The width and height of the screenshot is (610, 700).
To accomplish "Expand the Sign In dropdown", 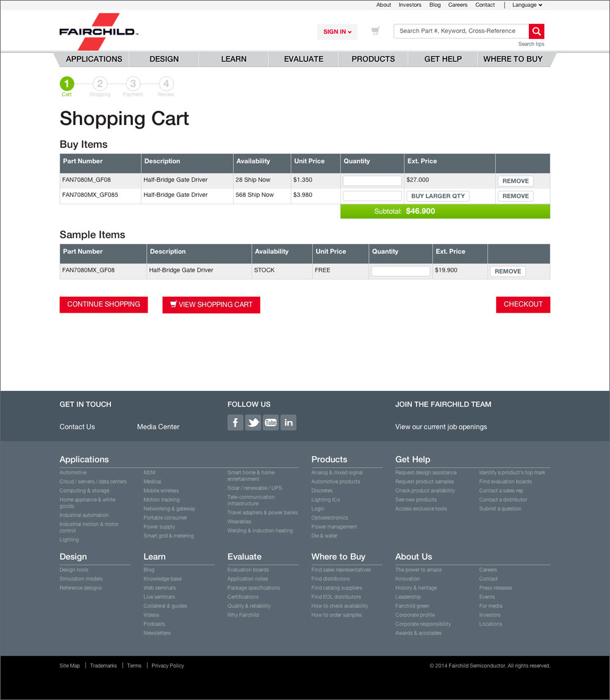I will pos(337,32).
